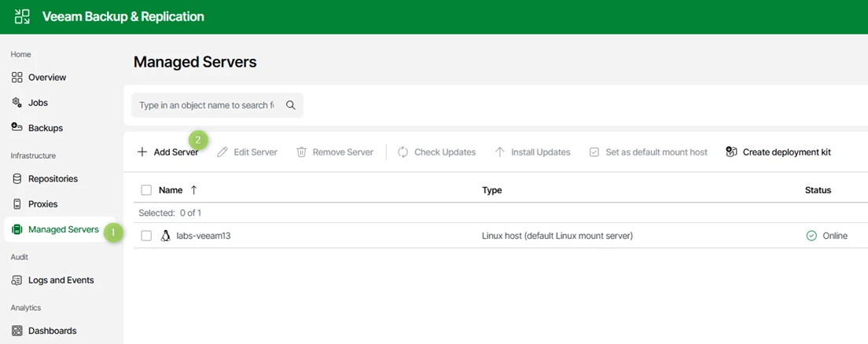The image size is (868, 344).
Task: Click the Managed Servers sidebar icon
Action: [17, 229]
